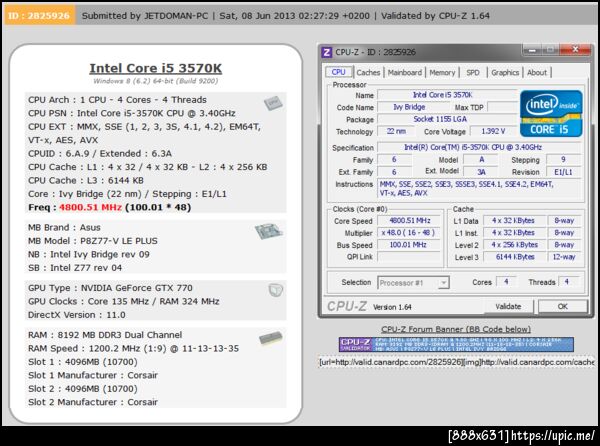Screen dimensions: 600x446
Task: Click the BB code URL text field
Action: 457,362
